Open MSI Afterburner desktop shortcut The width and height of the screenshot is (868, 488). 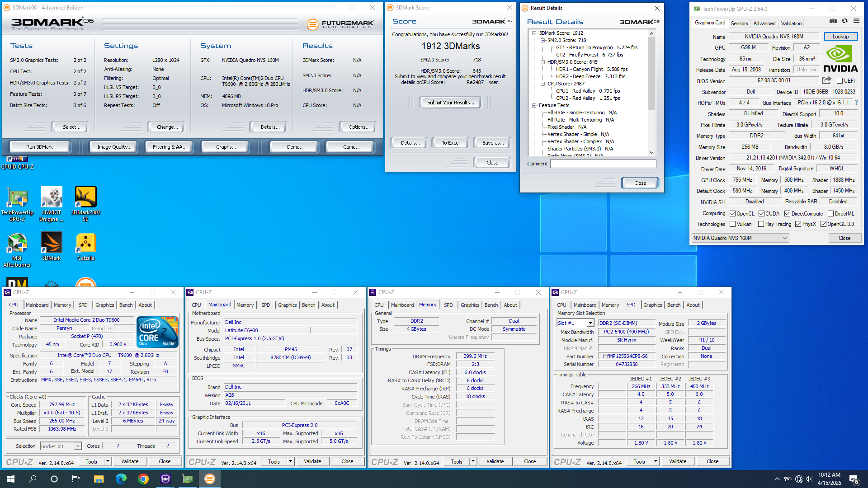click(x=17, y=250)
